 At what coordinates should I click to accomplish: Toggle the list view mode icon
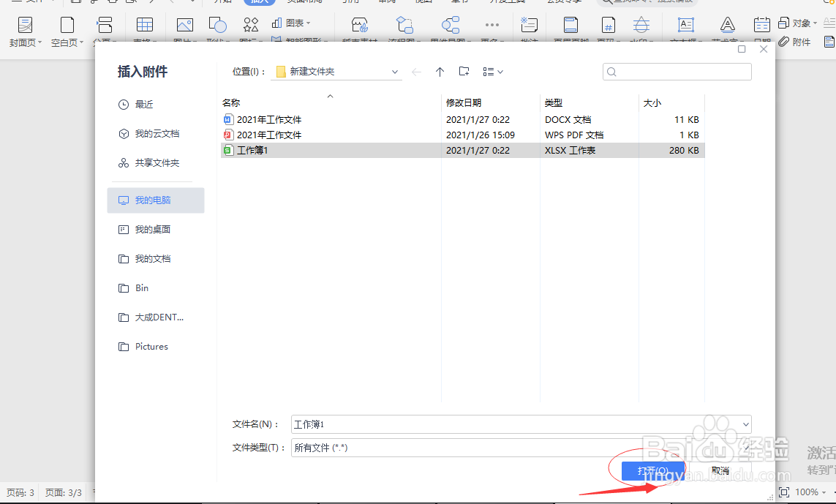coord(489,71)
